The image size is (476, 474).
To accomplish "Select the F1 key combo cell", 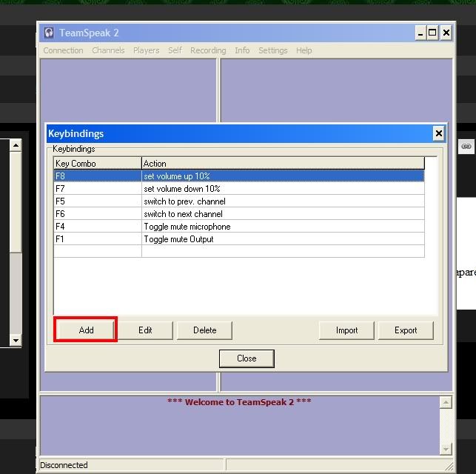I will pos(98,239).
